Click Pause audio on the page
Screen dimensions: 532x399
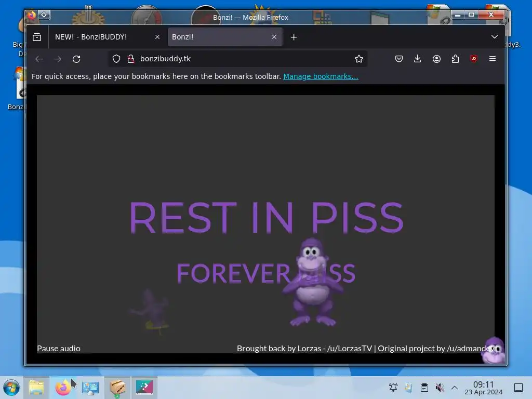(59, 349)
